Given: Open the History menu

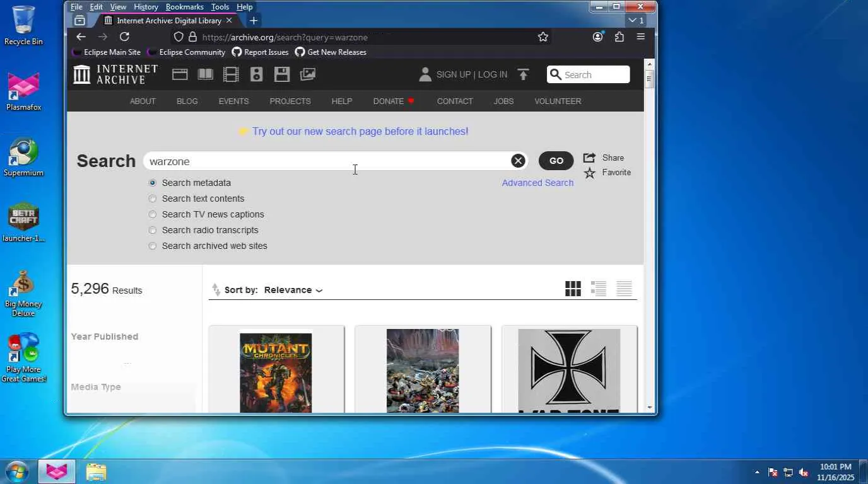Looking at the screenshot, I should [146, 7].
